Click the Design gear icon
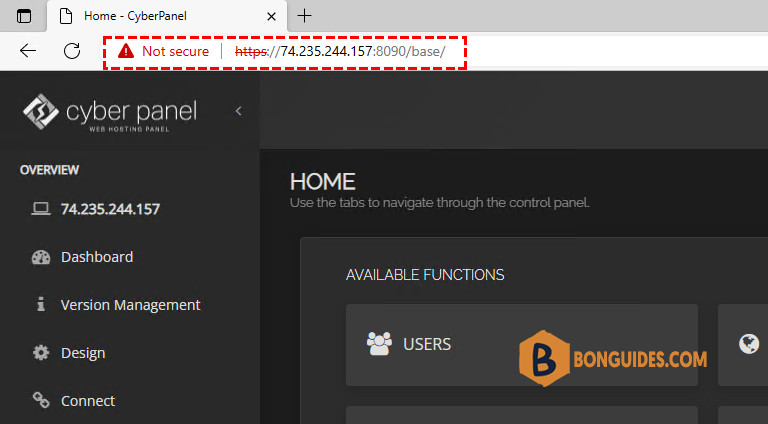This screenshot has width=768, height=424. point(41,353)
